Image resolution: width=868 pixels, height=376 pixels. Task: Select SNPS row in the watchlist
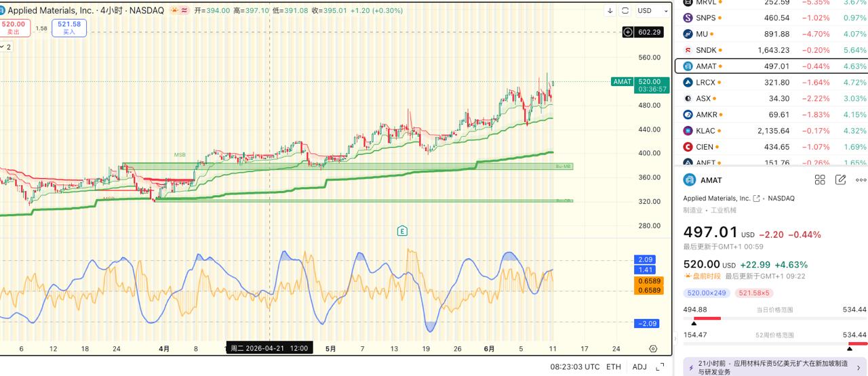pyautogui.click(x=771, y=18)
